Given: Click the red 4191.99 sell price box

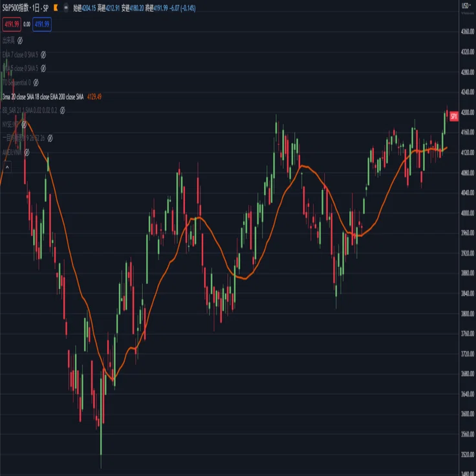Looking at the screenshot, I should point(12,25).
